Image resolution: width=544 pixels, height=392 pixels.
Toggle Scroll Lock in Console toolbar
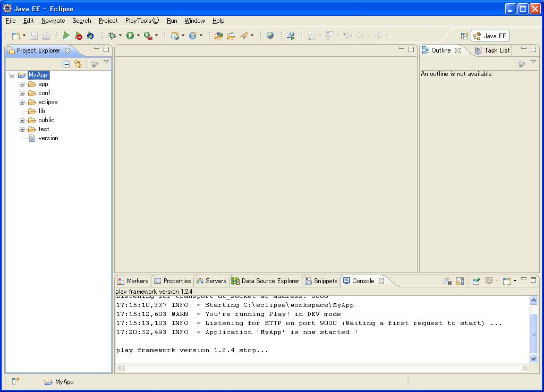coord(460,281)
